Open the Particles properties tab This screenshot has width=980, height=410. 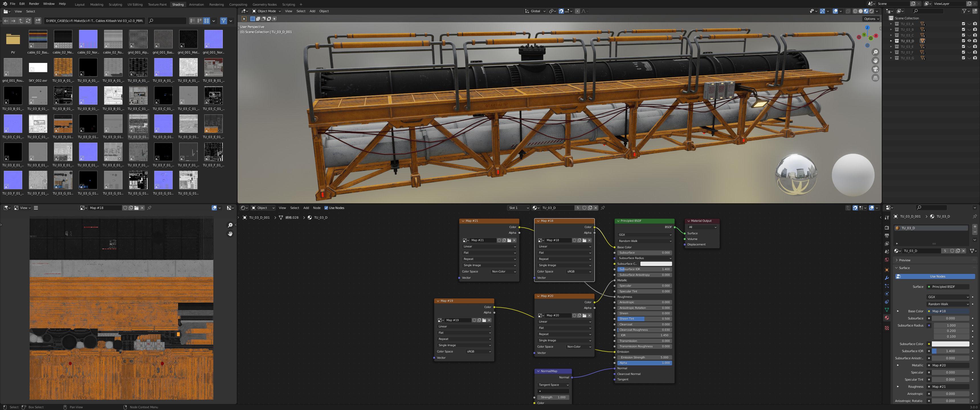pos(887,286)
